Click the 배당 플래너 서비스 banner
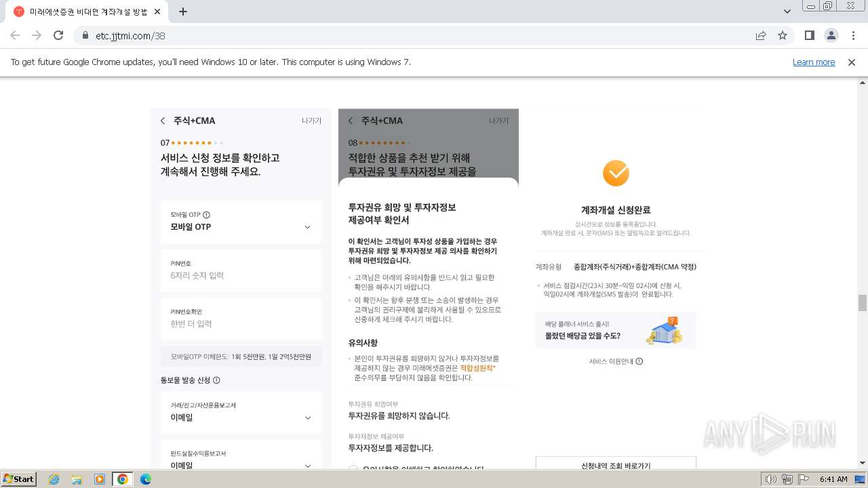Viewport: 868px width, 488px height. (x=616, y=330)
